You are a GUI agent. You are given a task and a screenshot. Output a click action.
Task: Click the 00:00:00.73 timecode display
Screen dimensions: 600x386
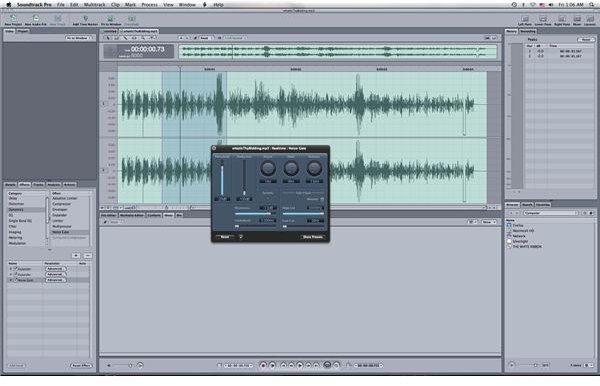pos(147,49)
